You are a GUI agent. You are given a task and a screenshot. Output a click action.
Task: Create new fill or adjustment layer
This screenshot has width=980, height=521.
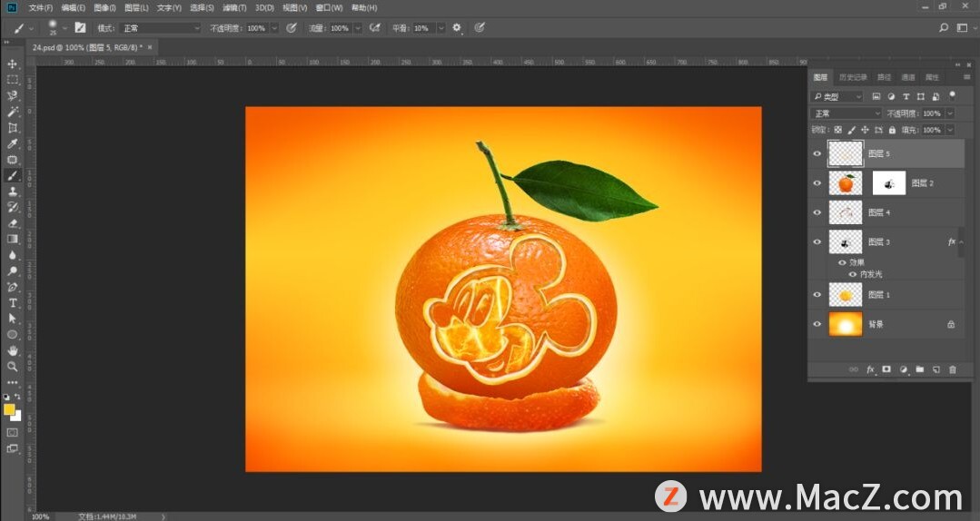coord(903,369)
